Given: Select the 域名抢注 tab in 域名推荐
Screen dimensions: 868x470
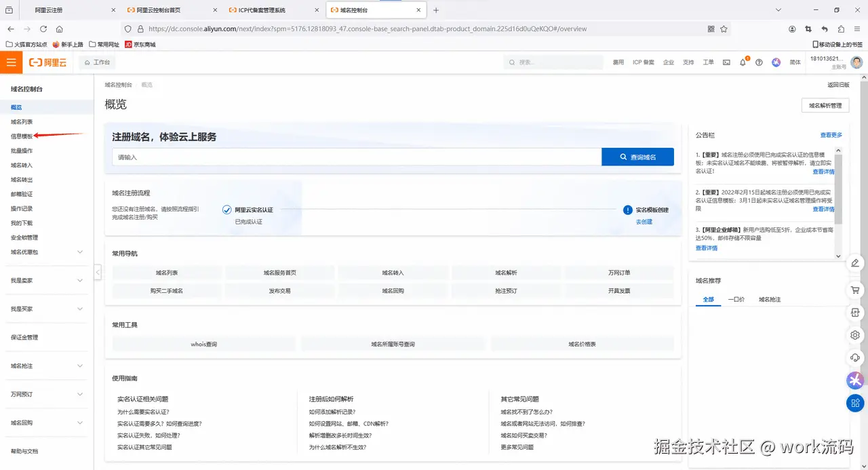Looking at the screenshot, I should (770, 299).
